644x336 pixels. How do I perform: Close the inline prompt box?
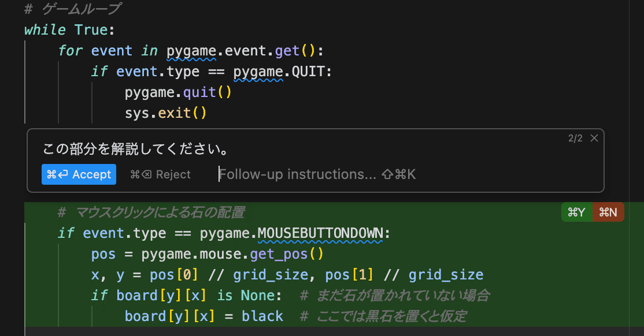coord(594,138)
